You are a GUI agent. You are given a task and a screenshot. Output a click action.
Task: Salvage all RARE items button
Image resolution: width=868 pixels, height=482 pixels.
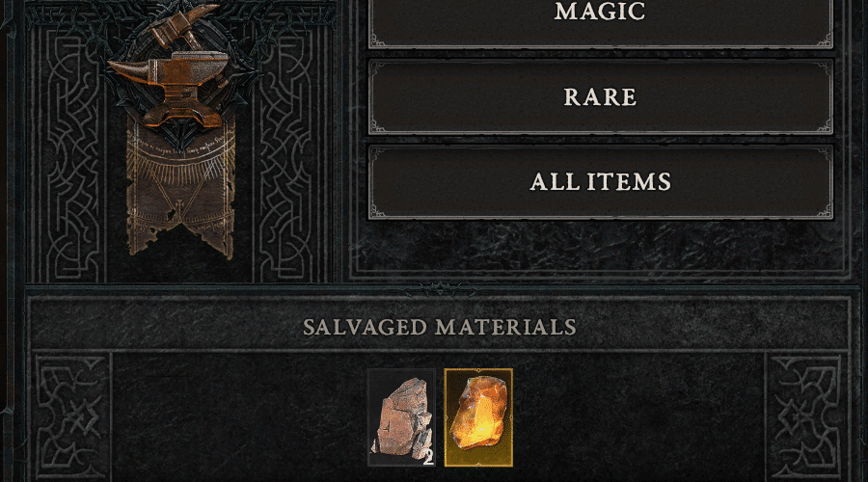[601, 96]
